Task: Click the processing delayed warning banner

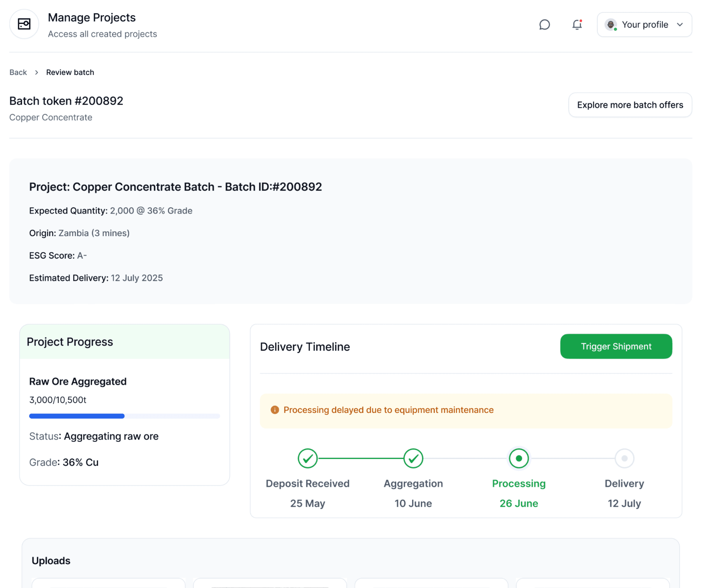Action: (466, 411)
